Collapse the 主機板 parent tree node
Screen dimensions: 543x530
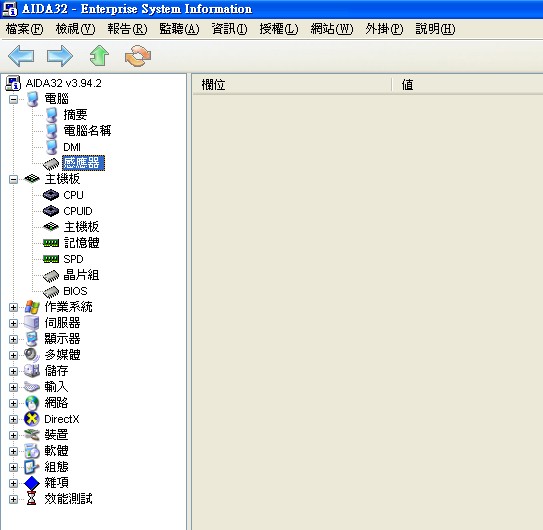tap(13, 179)
